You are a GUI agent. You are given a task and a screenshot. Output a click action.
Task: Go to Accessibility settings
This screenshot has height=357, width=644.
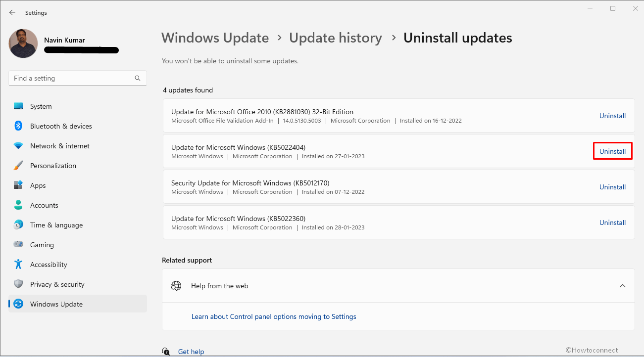point(78,265)
